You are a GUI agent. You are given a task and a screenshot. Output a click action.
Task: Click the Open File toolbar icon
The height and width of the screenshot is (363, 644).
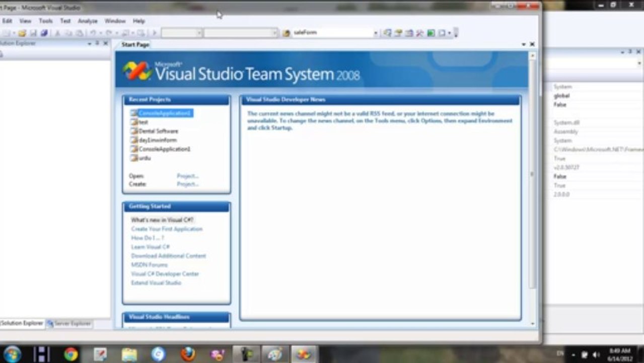[22, 33]
